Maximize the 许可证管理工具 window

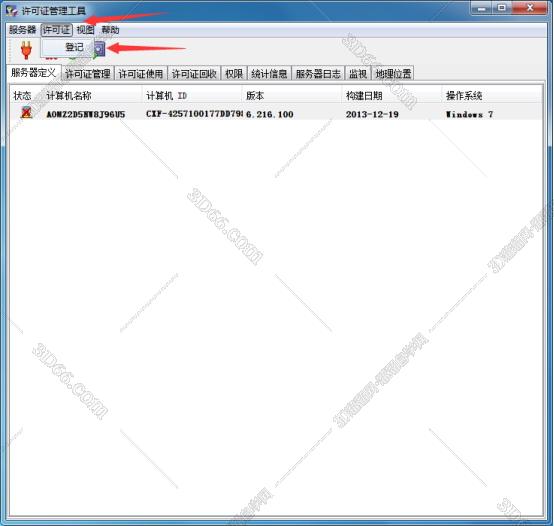(x=501, y=8)
